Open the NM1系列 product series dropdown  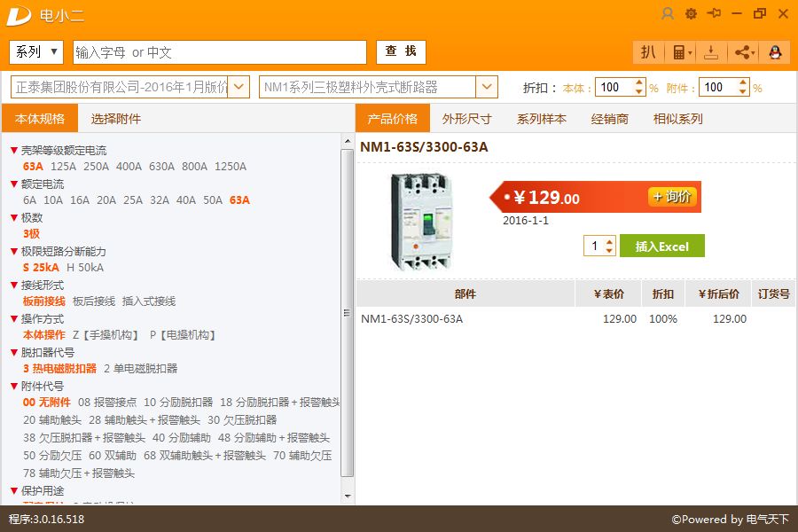click(x=487, y=87)
